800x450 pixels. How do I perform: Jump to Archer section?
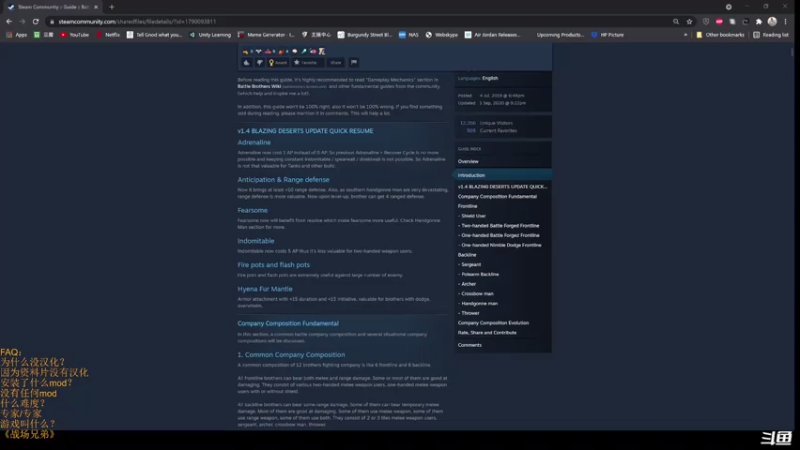pos(467,284)
